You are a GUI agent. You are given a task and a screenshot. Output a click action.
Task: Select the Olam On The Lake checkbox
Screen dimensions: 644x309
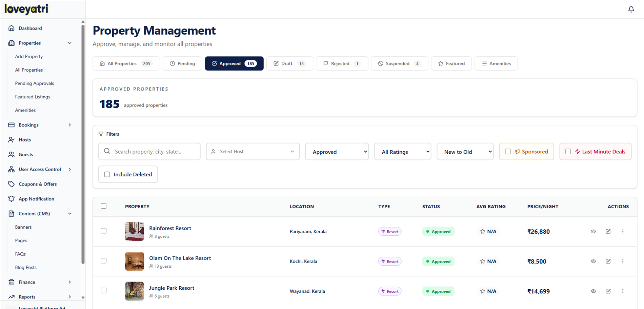tap(104, 260)
